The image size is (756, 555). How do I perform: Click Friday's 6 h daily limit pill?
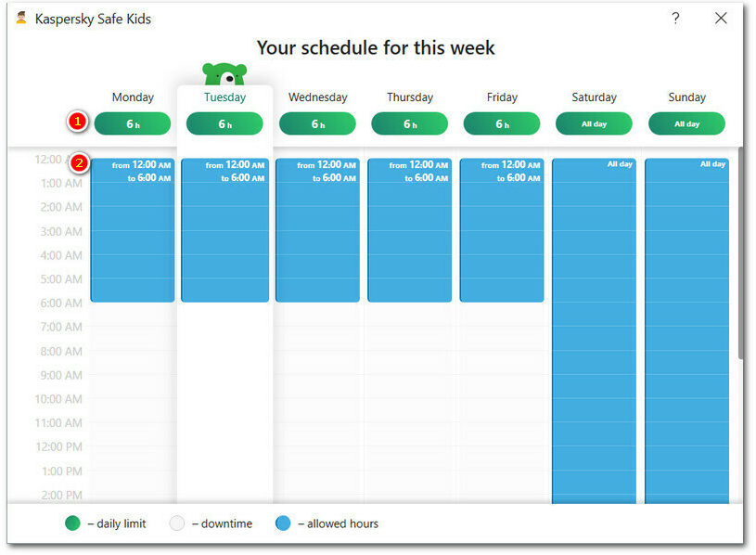tap(502, 123)
